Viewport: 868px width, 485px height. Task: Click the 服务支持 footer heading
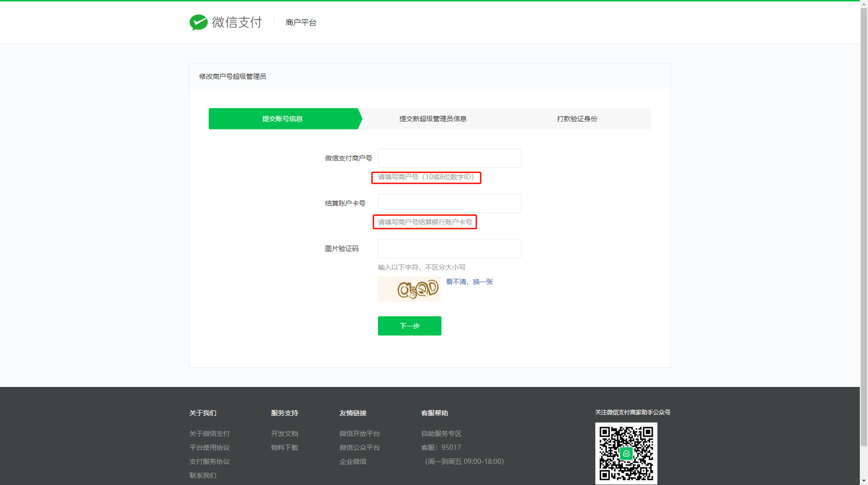[285, 413]
